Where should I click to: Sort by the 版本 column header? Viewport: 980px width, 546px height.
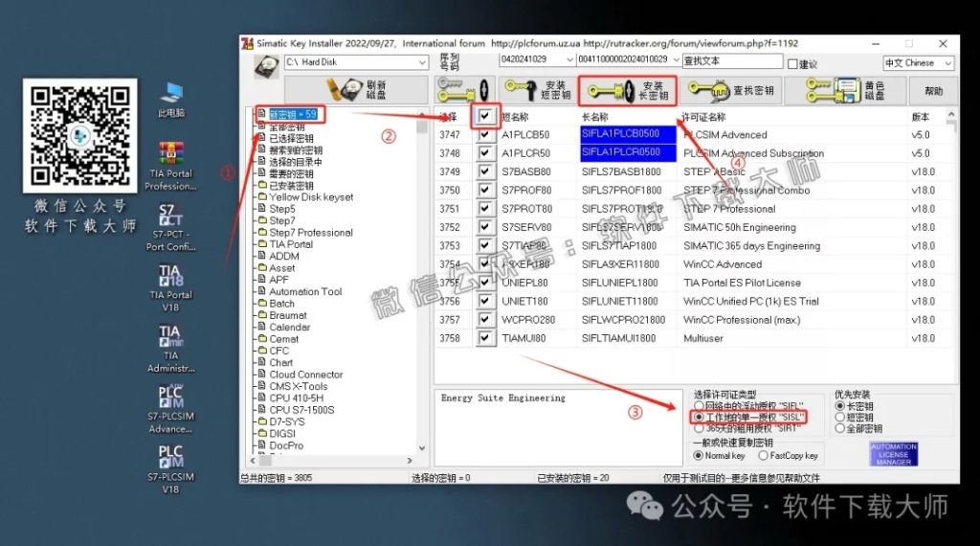click(921, 117)
